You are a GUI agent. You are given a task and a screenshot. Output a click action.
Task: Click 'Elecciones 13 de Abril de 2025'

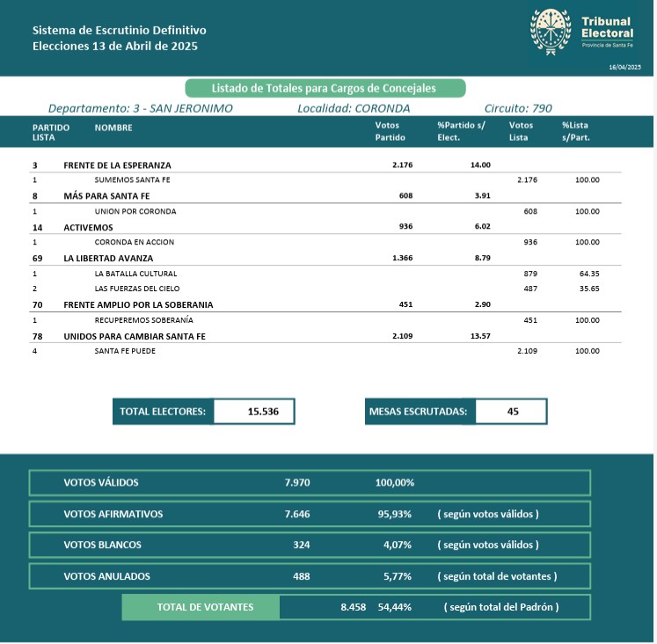(115, 46)
